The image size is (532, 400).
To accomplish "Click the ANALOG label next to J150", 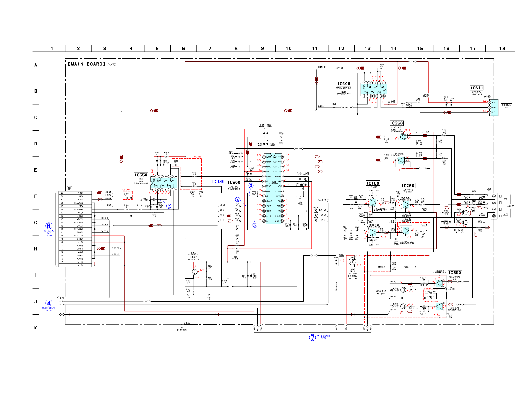I will (510, 206).
